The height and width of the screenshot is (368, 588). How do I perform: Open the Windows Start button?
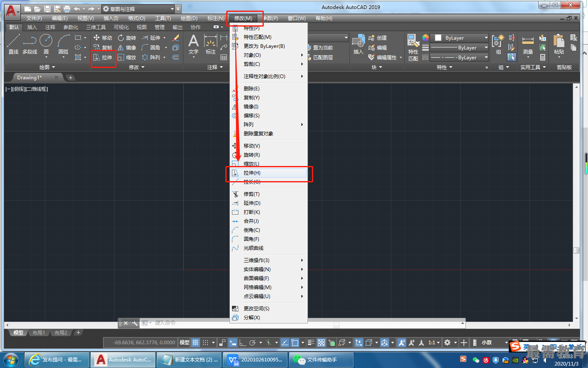(x=11, y=360)
